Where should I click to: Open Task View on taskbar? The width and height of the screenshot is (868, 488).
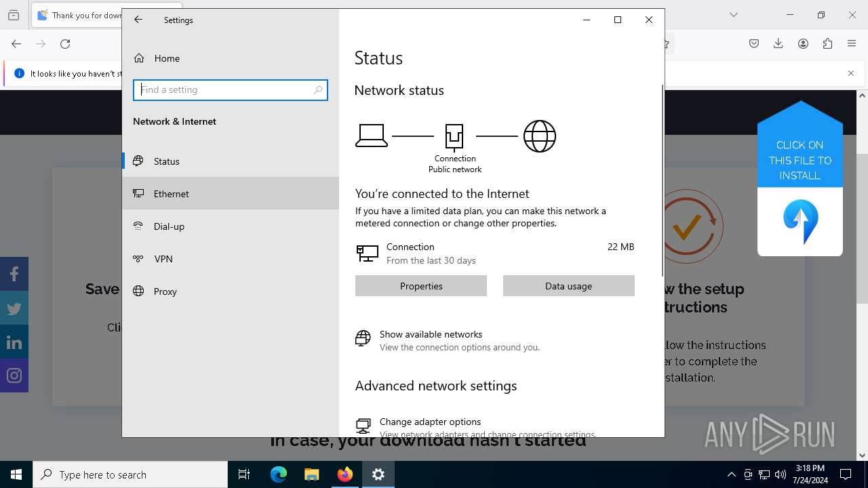244,474
